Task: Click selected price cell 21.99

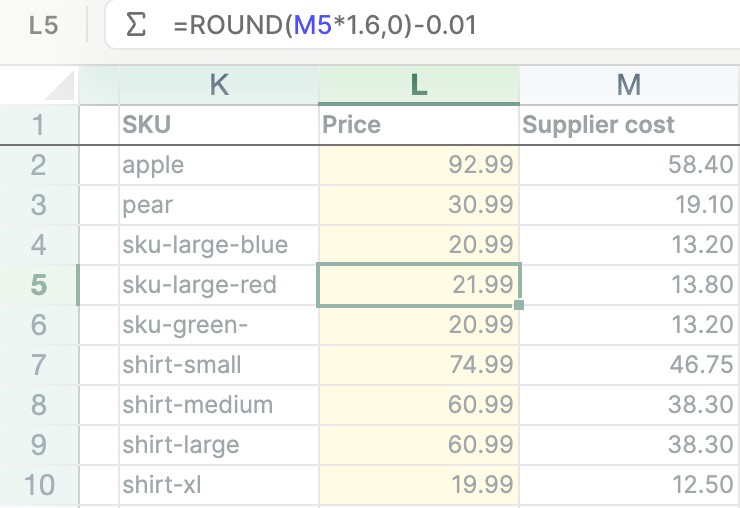Action: [x=419, y=285]
